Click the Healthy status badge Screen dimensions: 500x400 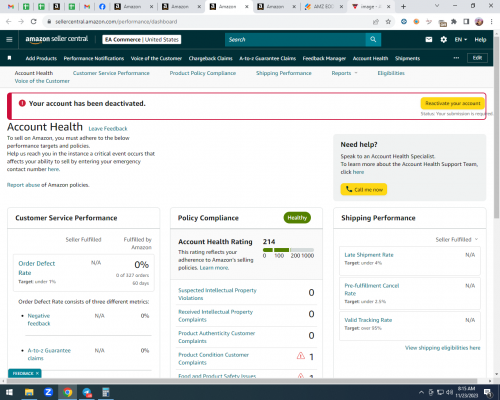pyautogui.click(x=297, y=218)
